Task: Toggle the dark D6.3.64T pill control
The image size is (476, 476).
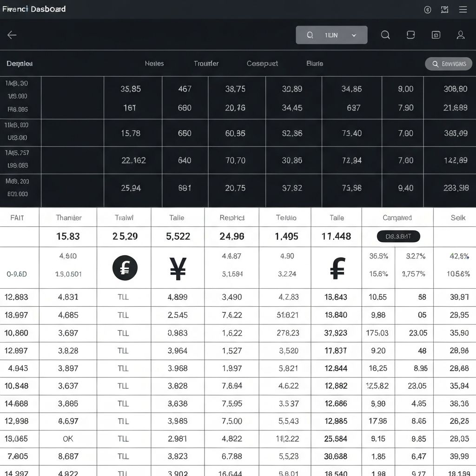Action: pos(398,236)
